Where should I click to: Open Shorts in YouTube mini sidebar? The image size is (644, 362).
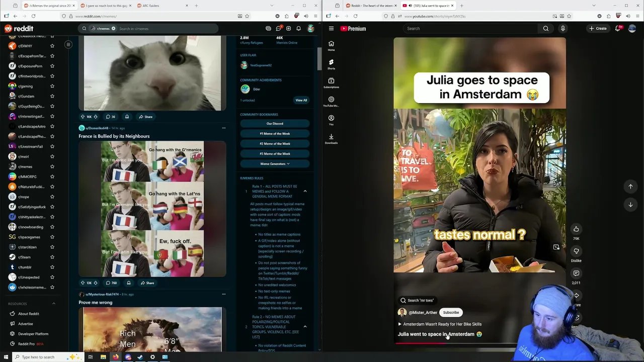pyautogui.click(x=331, y=64)
